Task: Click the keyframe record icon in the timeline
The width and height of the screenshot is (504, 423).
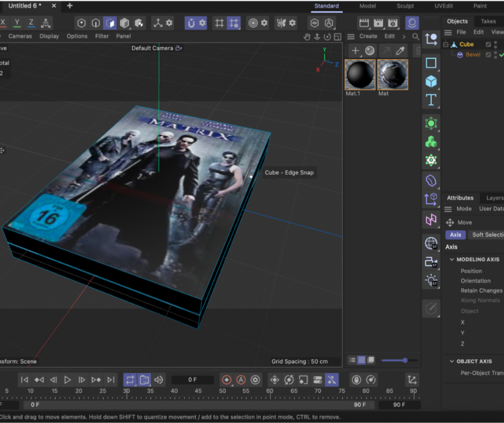Action: click(227, 380)
